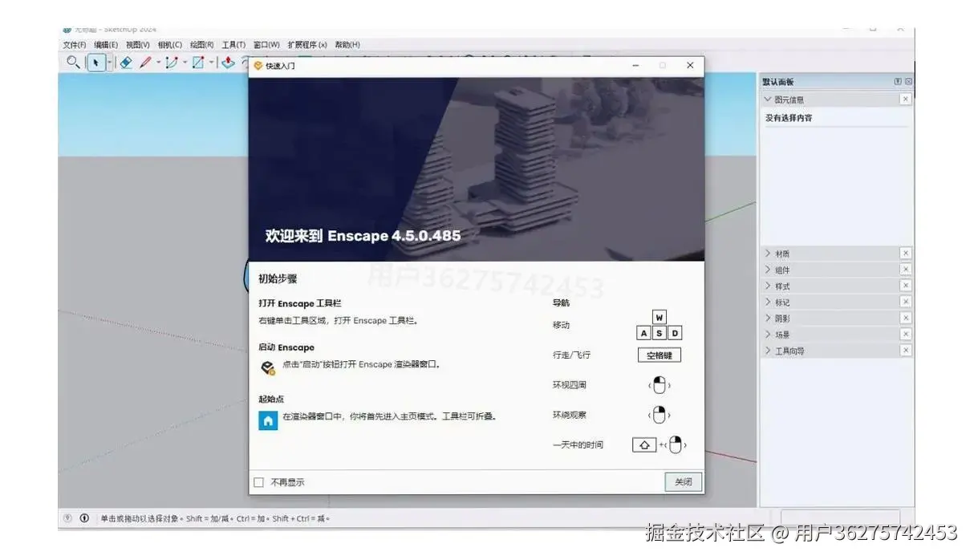
Task: Check the 不再显示 checkbox
Action: click(x=258, y=482)
